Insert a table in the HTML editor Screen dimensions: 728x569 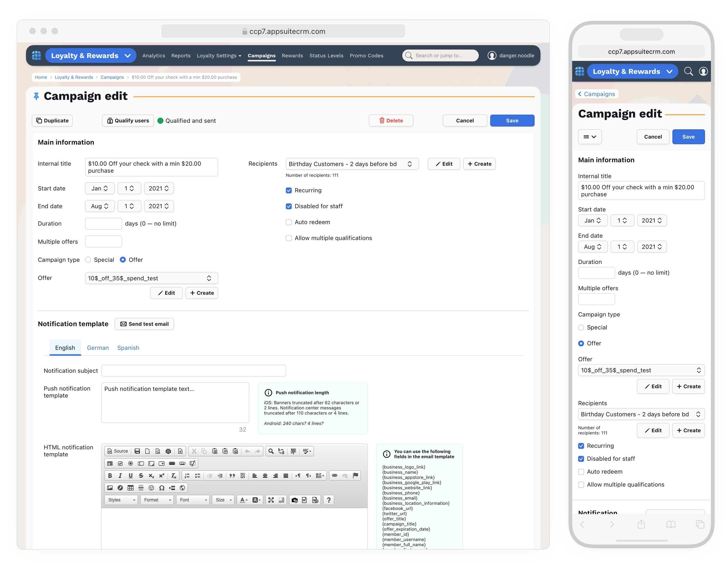[x=131, y=488]
